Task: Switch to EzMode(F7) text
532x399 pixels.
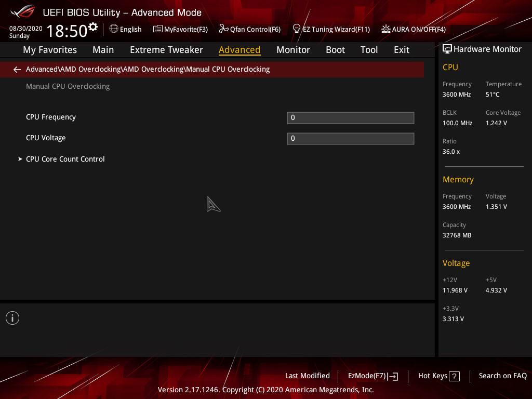Action: (x=367, y=376)
